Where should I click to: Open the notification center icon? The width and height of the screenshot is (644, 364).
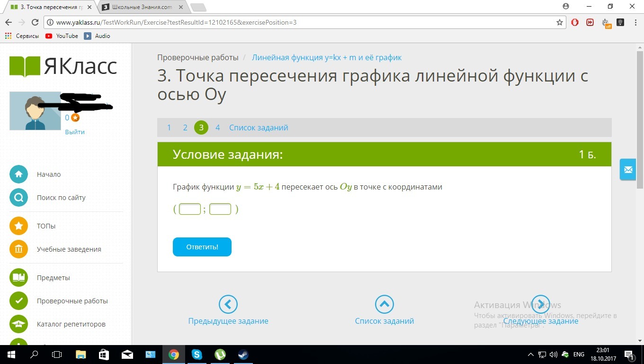[630, 355]
